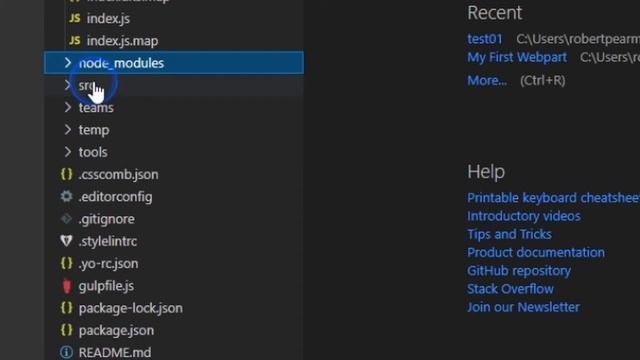The width and height of the screenshot is (640, 360).
Task: Open the Product documentation link
Action: click(x=536, y=252)
